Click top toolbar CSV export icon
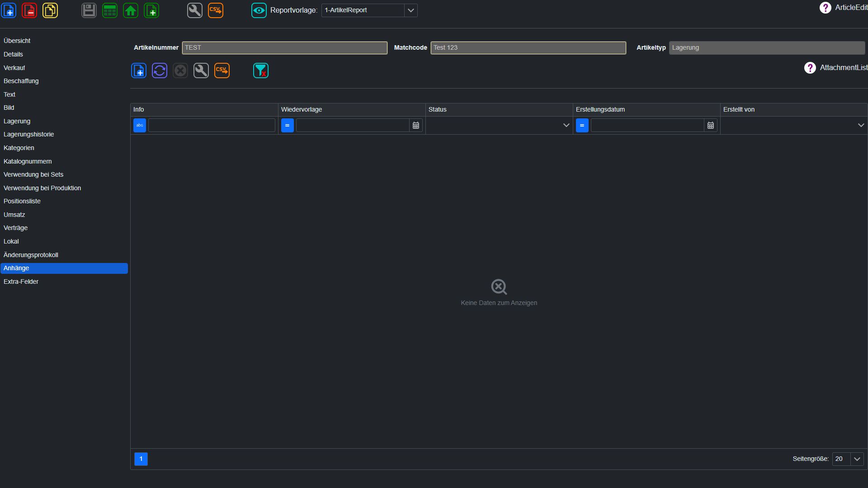This screenshot has height=488, width=868. (216, 10)
